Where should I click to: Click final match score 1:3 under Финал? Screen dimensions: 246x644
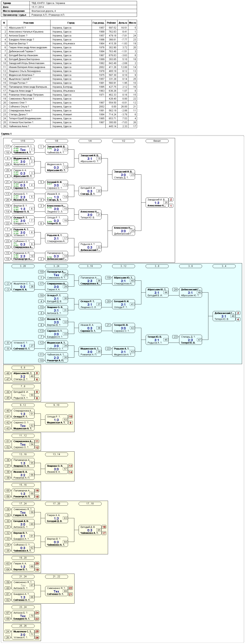[x=157, y=203]
